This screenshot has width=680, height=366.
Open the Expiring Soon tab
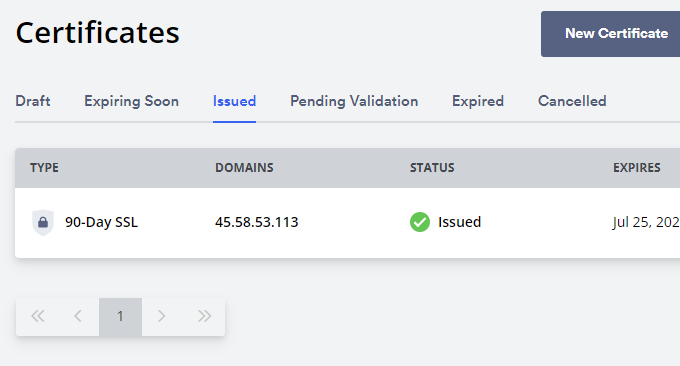coord(131,101)
